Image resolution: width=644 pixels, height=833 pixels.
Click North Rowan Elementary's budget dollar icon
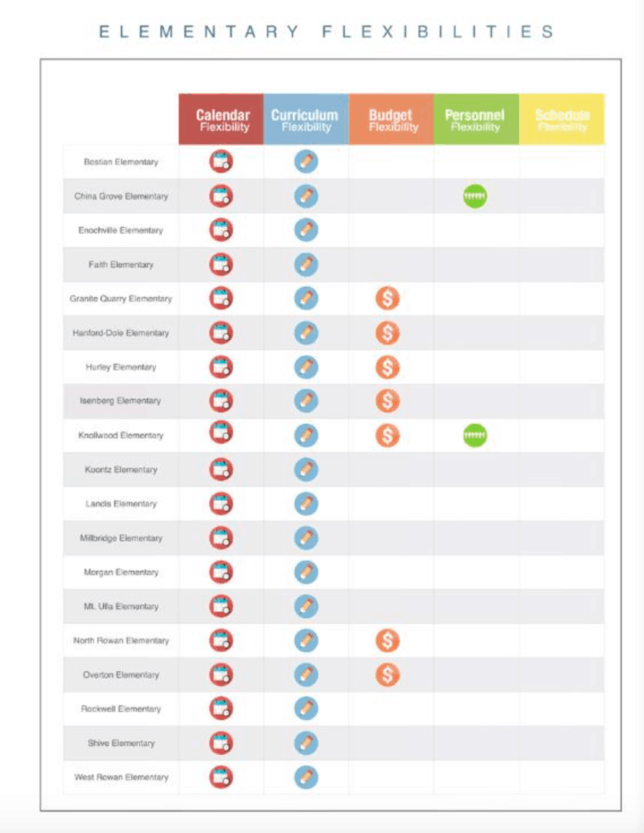[387, 640]
